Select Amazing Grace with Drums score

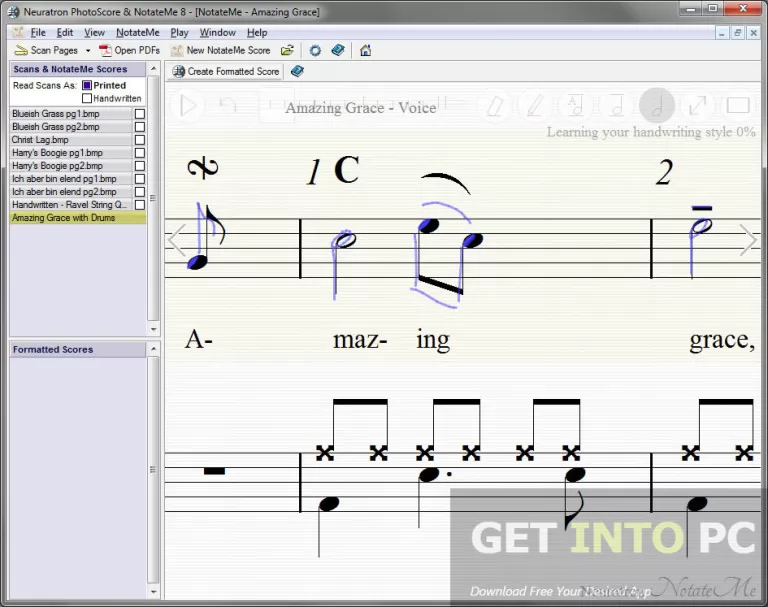78,218
